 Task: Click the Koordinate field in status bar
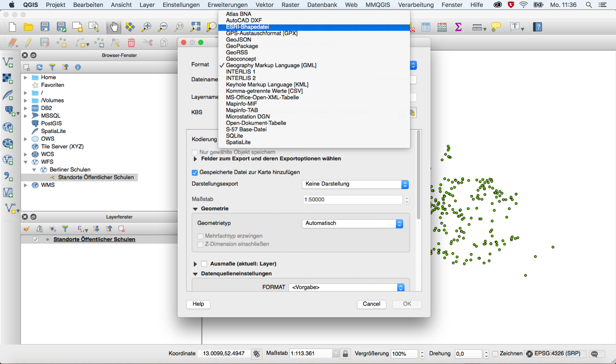click(x=224, y=354)
